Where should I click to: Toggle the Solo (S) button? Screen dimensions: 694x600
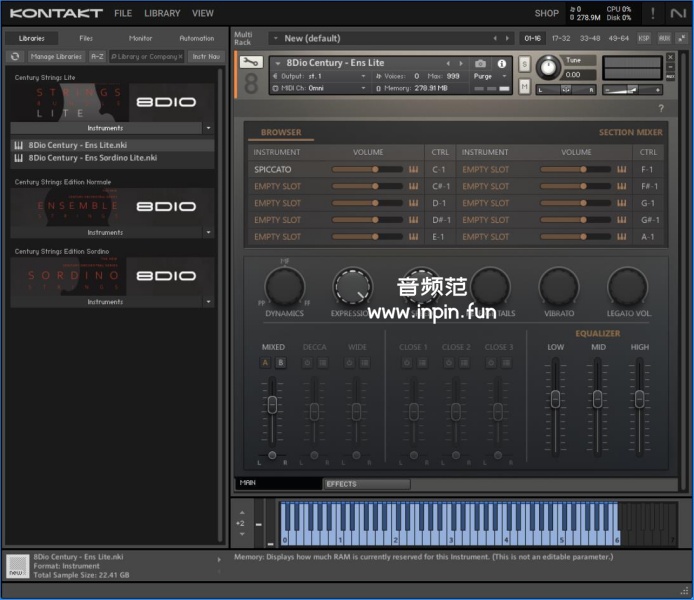[525, 64]
